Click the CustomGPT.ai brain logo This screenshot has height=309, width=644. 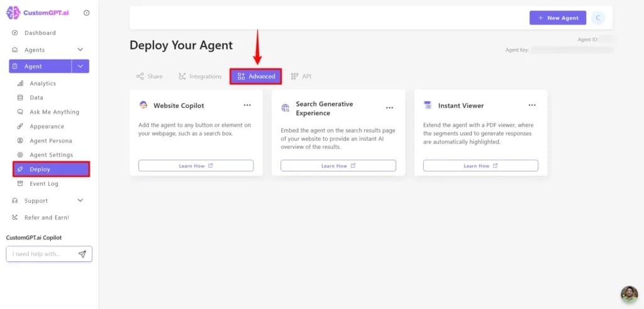(13, 13)
